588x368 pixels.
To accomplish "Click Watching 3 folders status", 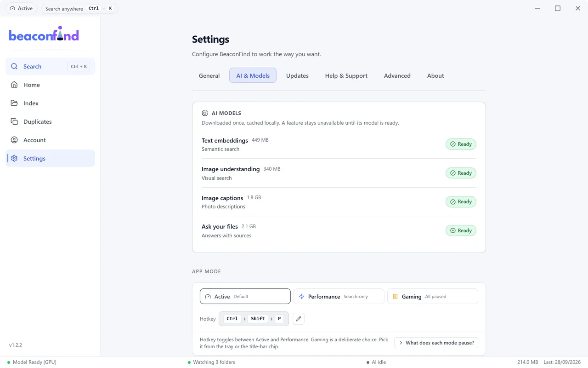I will [211, 362].
